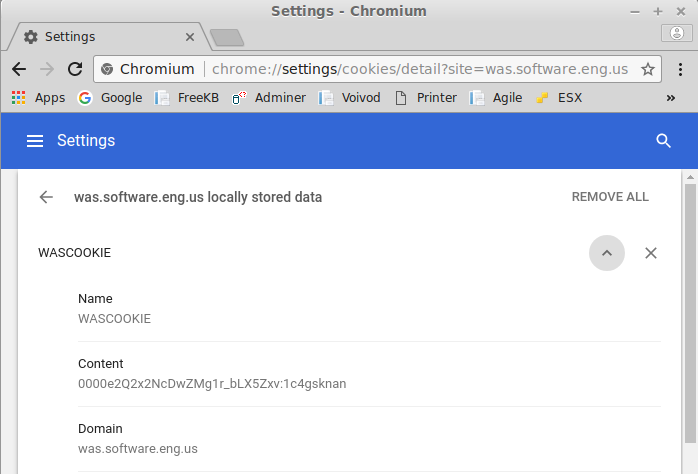Screen dimensions: 698x474
Task: Go back from stored data details
Action: tap(46, 197)
